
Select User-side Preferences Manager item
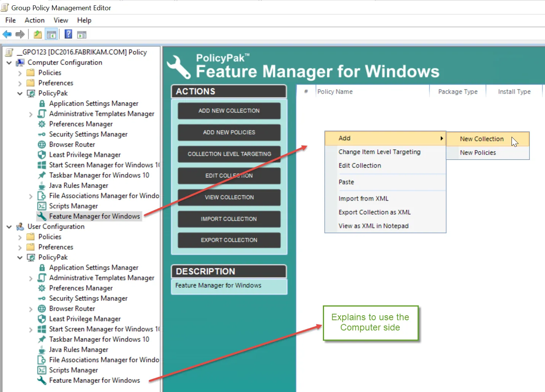(81, 288)
